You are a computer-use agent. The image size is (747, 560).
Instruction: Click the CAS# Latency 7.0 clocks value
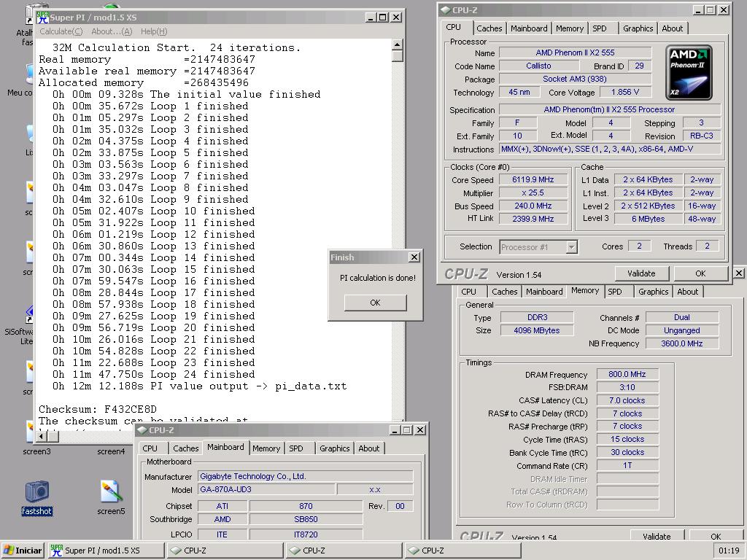(627, 400)
